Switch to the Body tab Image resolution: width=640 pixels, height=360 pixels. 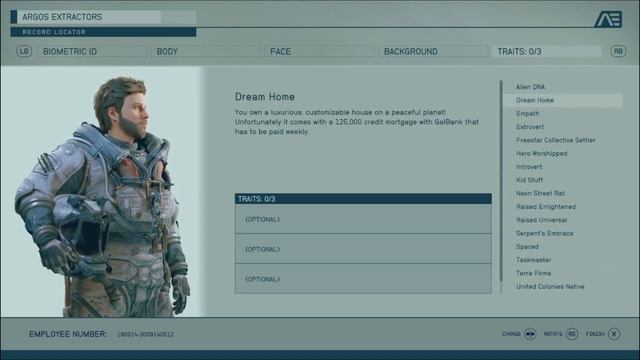point(206,51)
